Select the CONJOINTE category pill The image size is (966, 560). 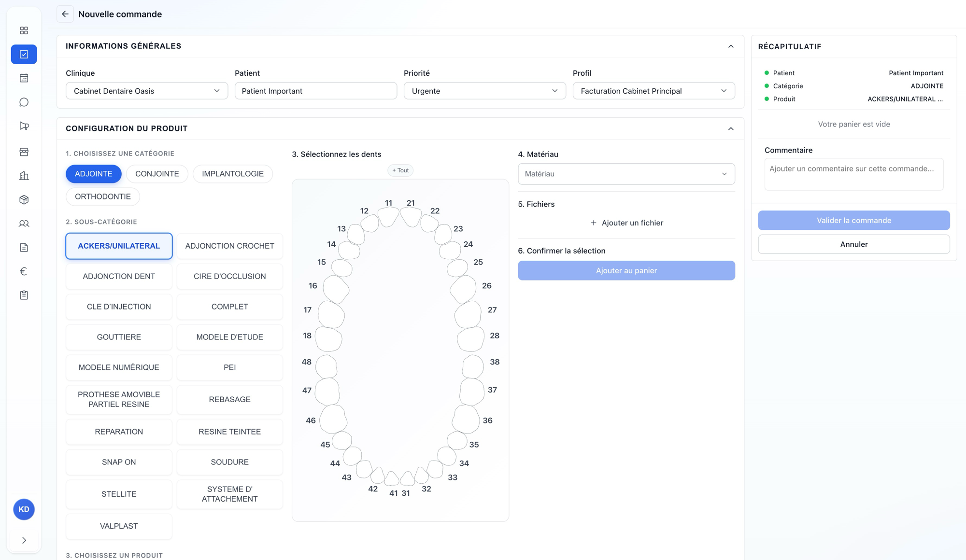(157, 174)
